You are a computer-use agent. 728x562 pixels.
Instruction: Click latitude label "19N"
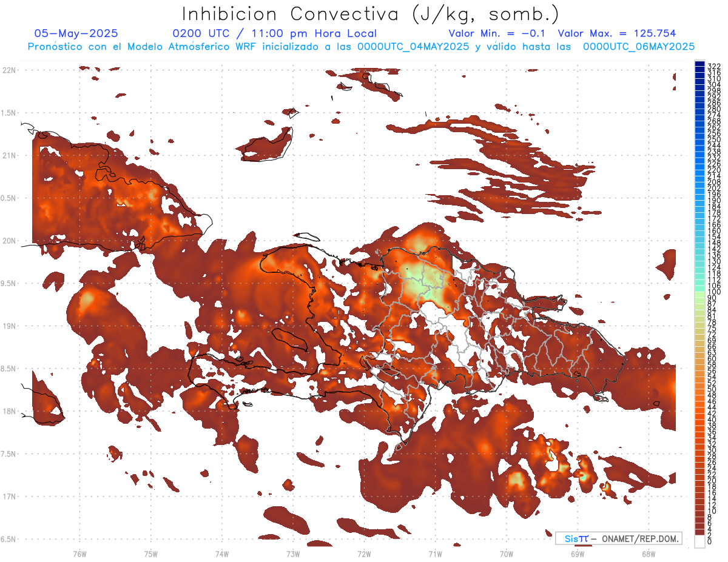pos(9,326)
